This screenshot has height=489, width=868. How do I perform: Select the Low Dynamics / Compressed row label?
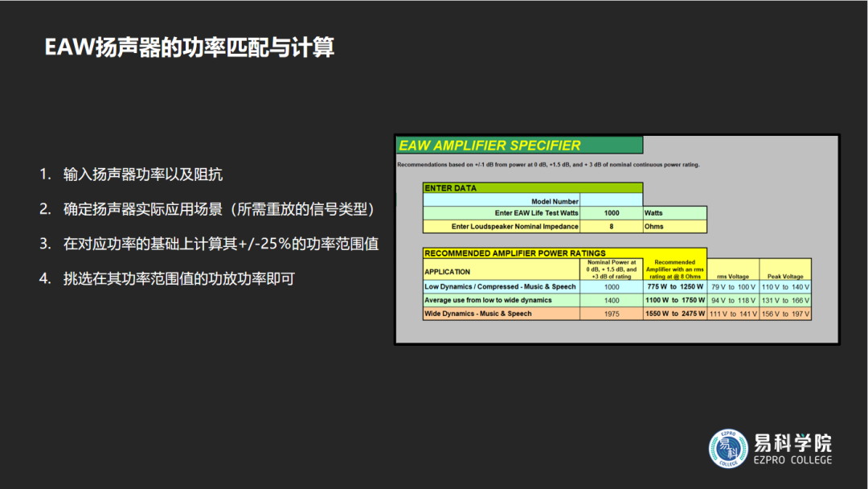[x=501, y=287]
